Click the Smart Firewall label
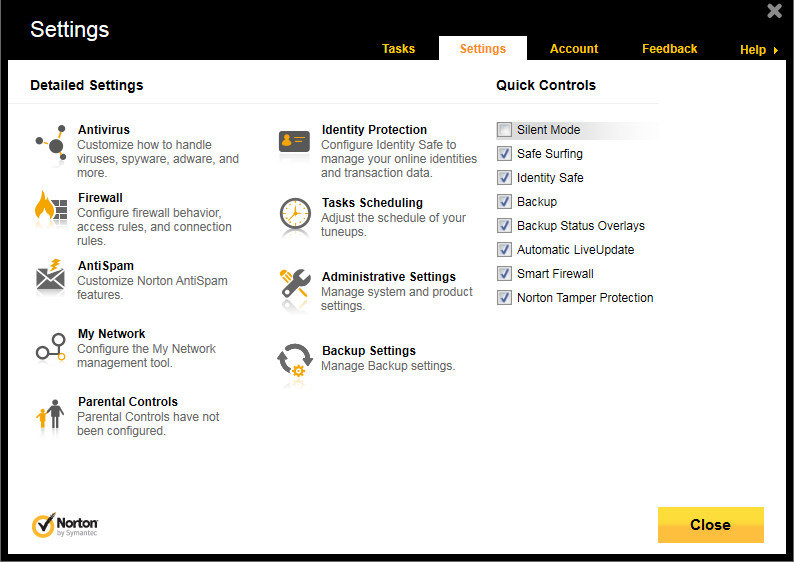This screenshot has height=562, width=794. tap(555, 273)
